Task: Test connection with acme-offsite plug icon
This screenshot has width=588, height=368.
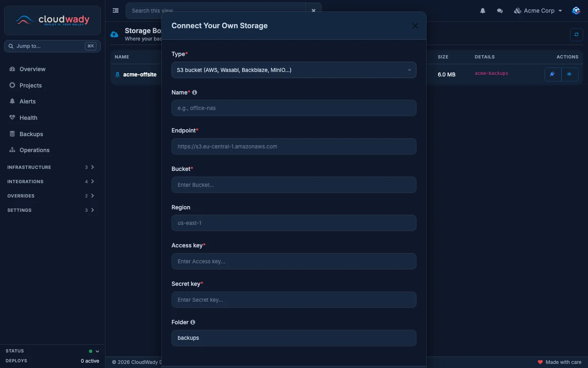Action: (x=553, y=74)
